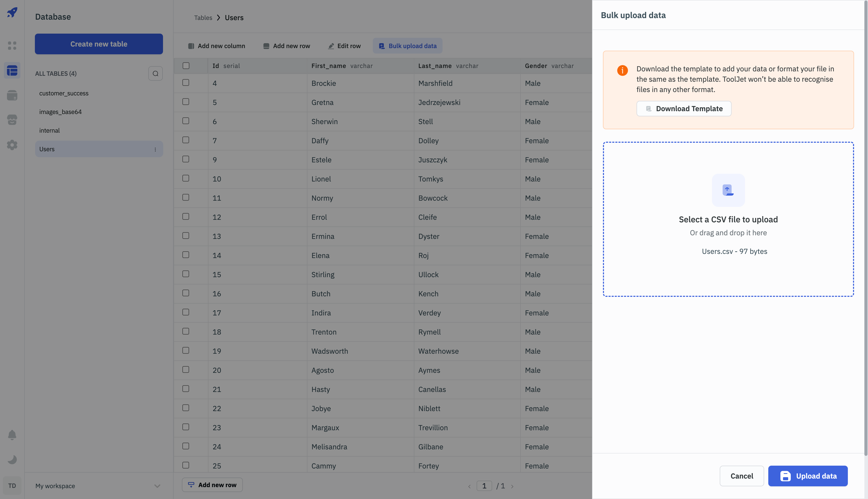Open the notifications bell
Screen dimensions: 868x499
[12, 435]
